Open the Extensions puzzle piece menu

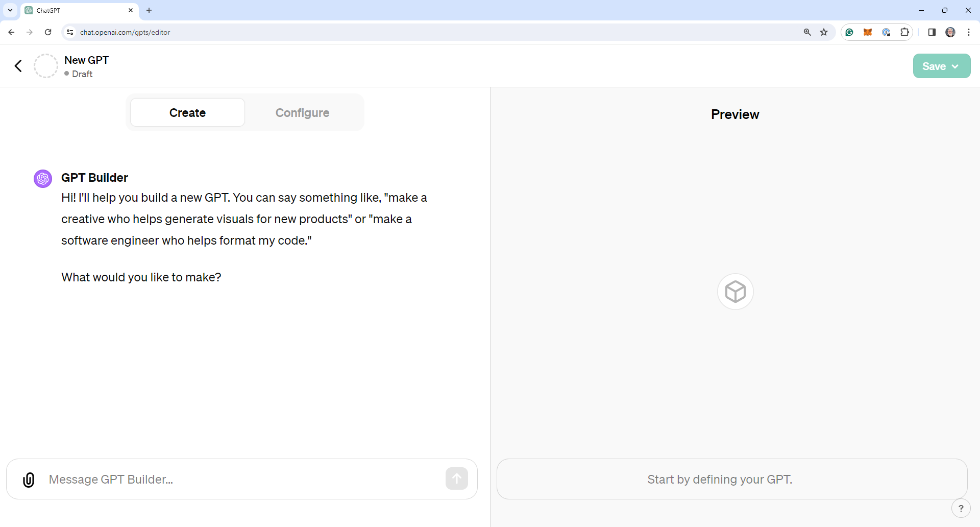pos(904,32)
